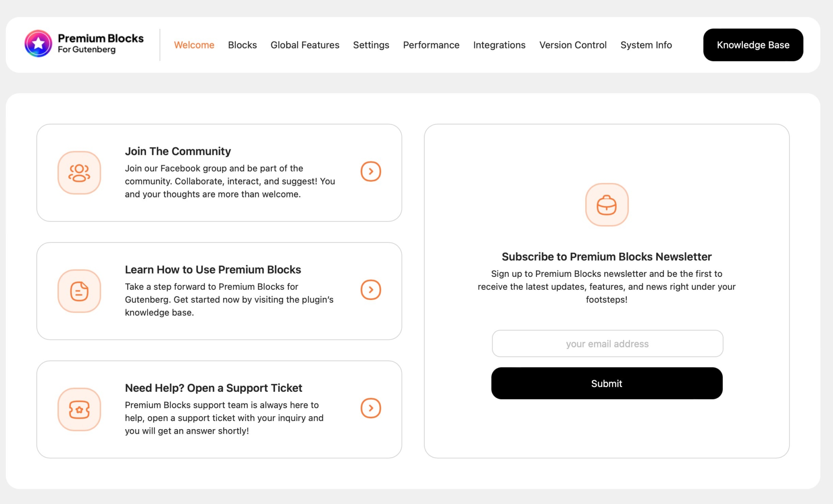
Task: Switch to the Integrations tab
Action: 499,45
